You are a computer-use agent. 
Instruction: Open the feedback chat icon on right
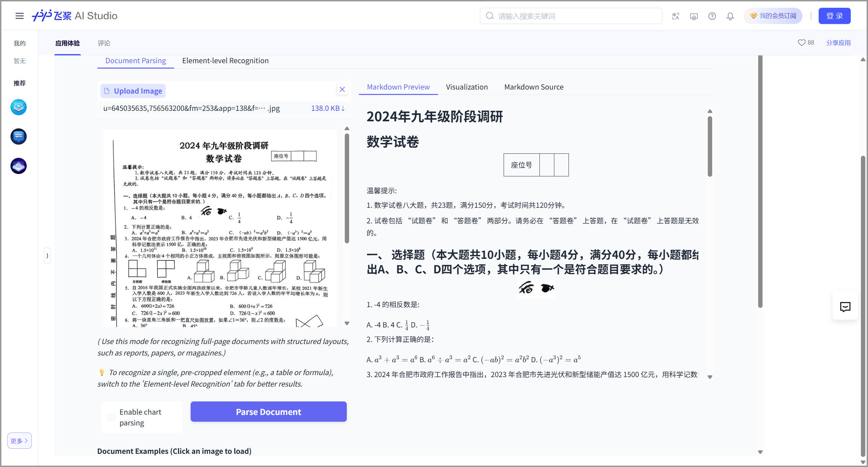845,306
